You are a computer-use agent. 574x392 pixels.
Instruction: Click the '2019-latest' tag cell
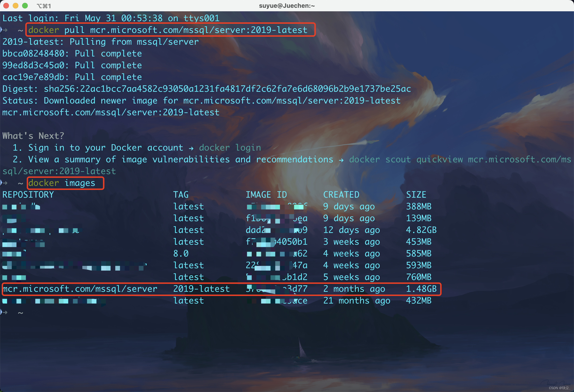coord(202,289)
